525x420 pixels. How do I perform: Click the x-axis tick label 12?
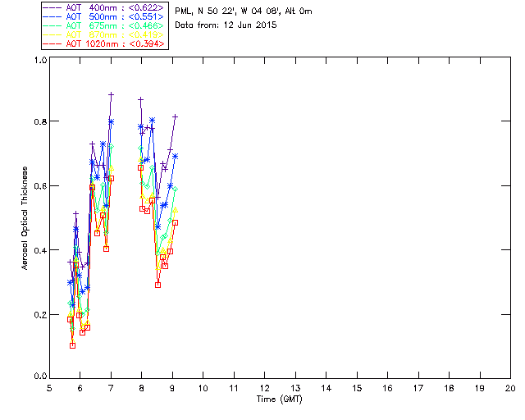264,388
